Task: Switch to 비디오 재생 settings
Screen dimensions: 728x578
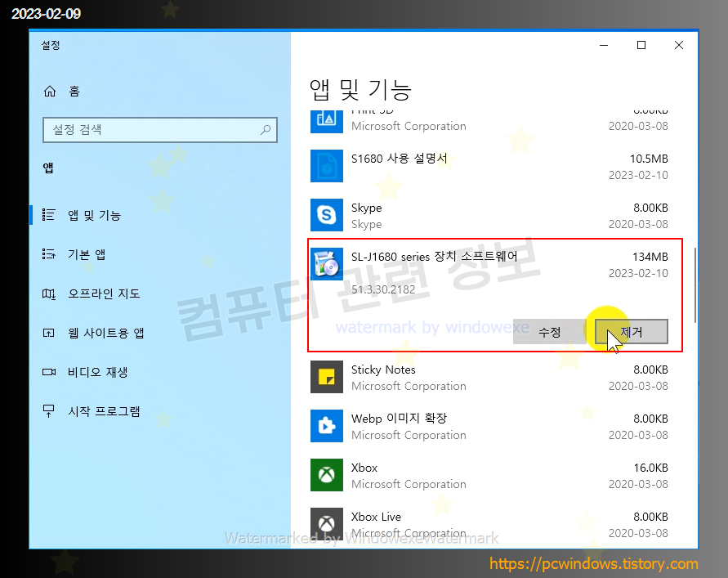Action: click(159, 372)
